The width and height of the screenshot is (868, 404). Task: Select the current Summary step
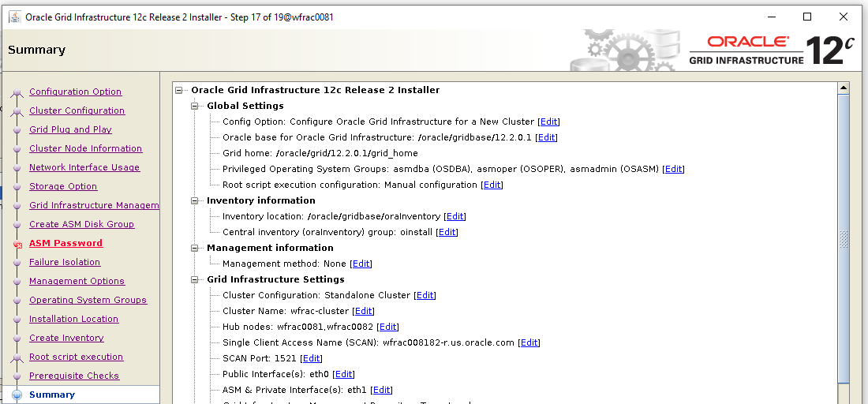click(x=52, y=395)
